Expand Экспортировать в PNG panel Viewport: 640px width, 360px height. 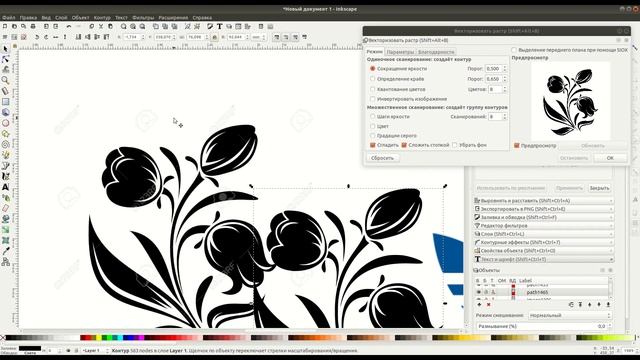[x=544, y=209]
